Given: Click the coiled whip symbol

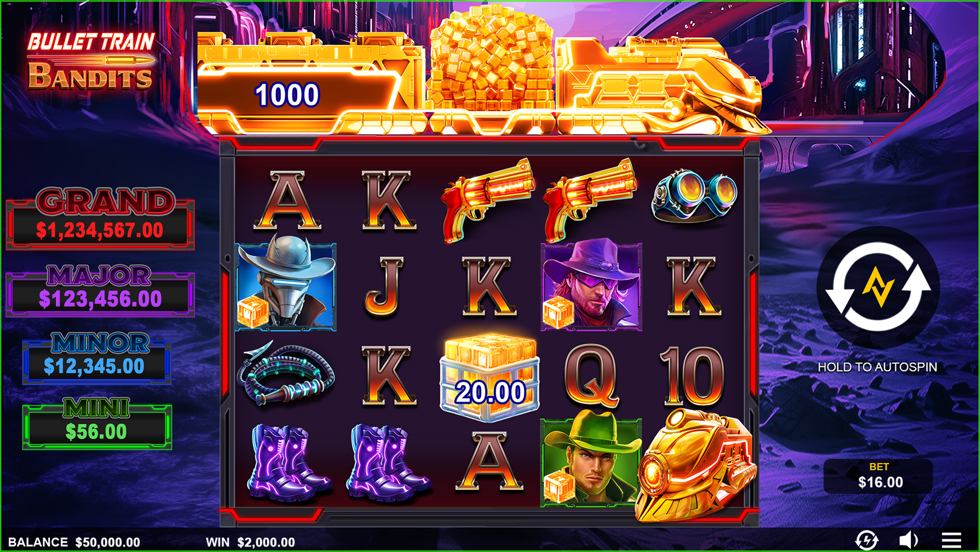Looking at the screenshot, I should click(286, 374).
